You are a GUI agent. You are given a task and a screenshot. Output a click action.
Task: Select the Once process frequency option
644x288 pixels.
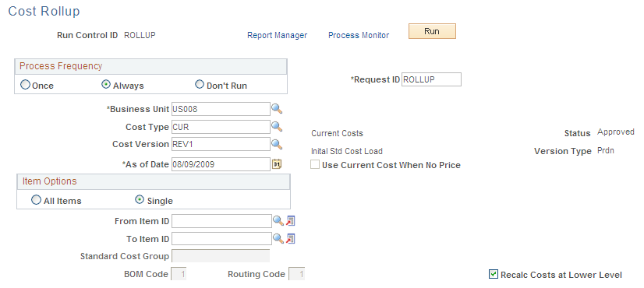click(x=26, y=85)
